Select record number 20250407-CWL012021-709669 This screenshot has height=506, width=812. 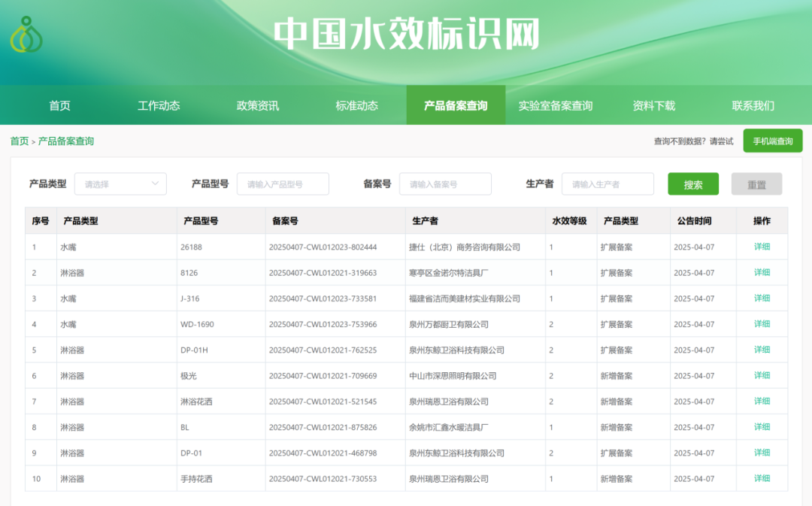323,376
